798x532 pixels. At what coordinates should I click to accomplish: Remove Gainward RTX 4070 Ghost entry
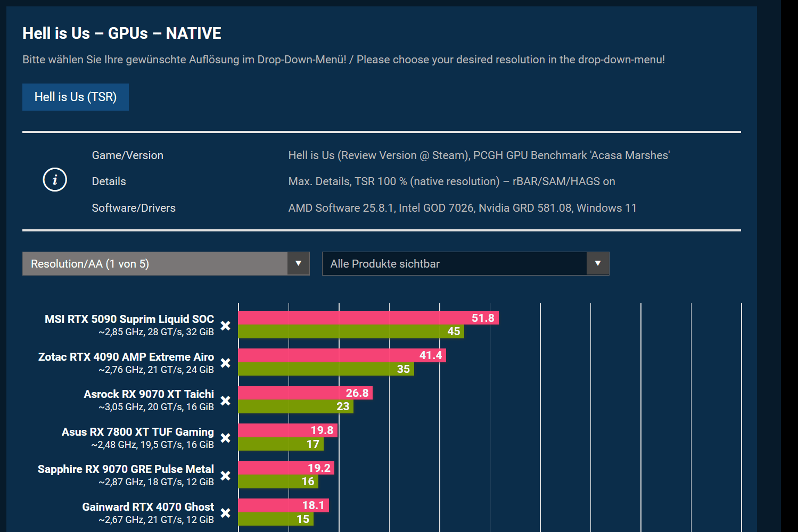pyautogui.click(x=226, y=513)
